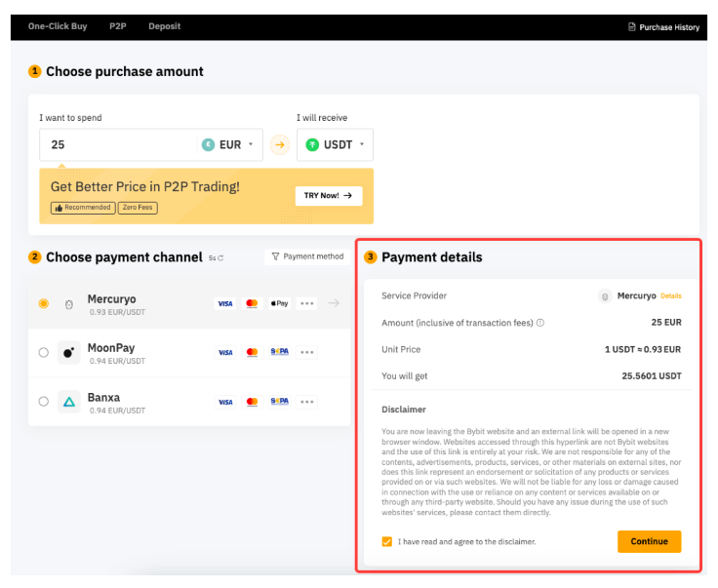Show more payment methods for Banxa
Image resolution: width=718 pixels, height=588 pixels.
(x=306, y=402)
